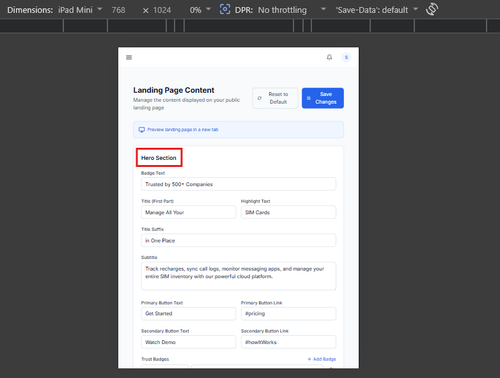Click the Secondary Button Text input
This screenshot has width=500, height=378.
click(189, 342)
